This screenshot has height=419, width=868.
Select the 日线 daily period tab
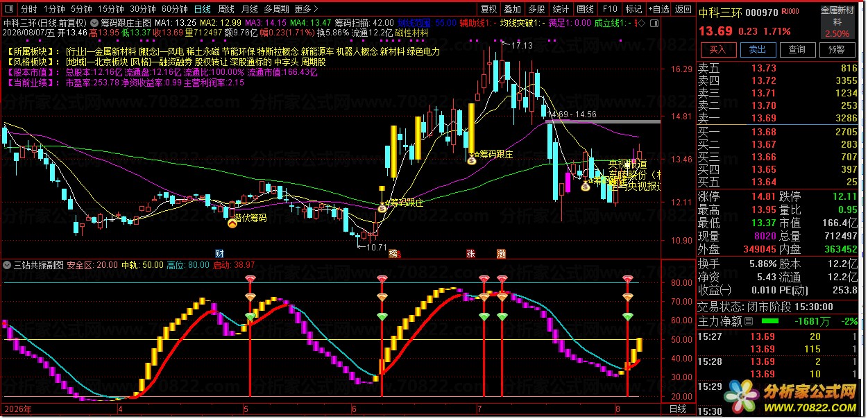pos(202,10)
